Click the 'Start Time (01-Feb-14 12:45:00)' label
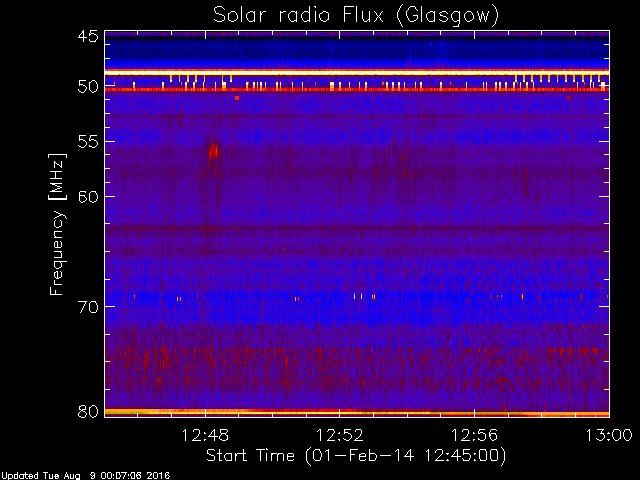Viewport: 640px width, 480px height. tap(356, 455)
